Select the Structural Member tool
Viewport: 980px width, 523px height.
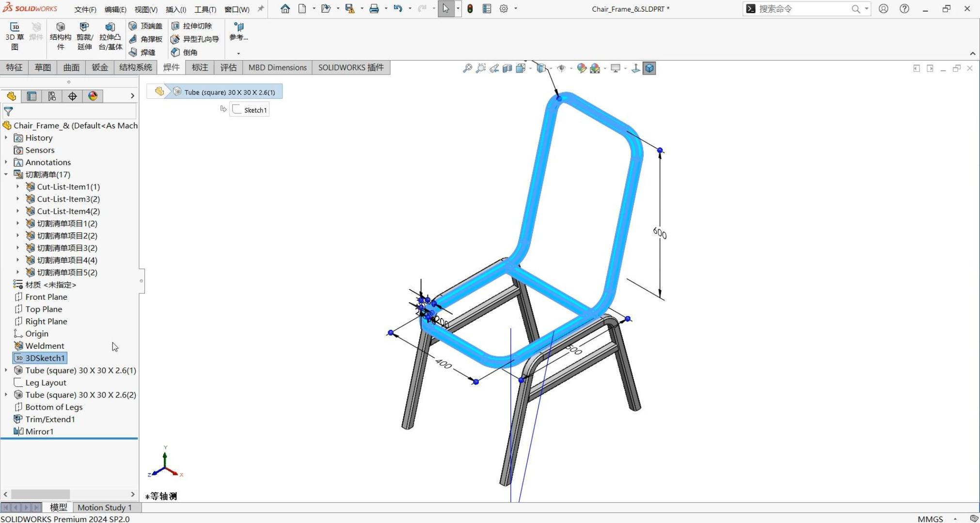tap(61, 27)
